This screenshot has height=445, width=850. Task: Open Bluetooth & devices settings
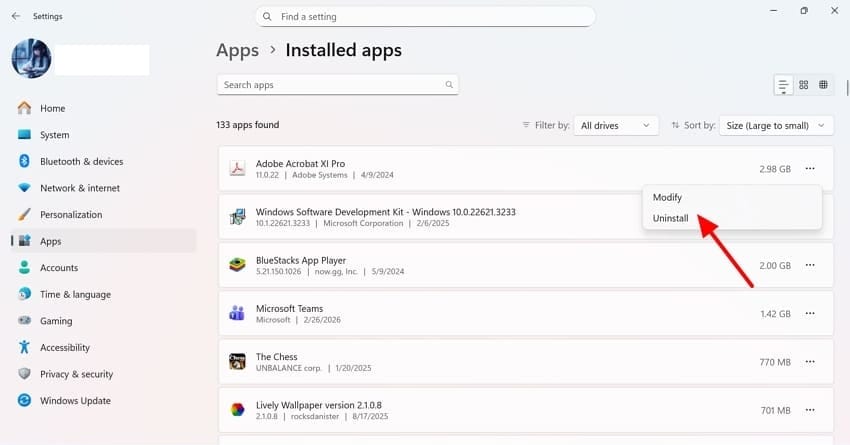coord(103,162)
